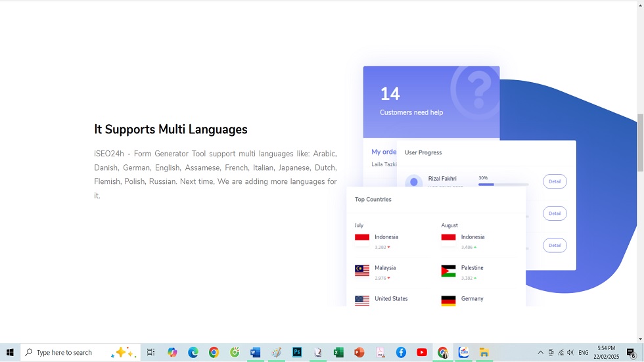644x362 pixels.
Task: Open Microsoft Word from the taskbar
Action: click(x=256, y=353)
